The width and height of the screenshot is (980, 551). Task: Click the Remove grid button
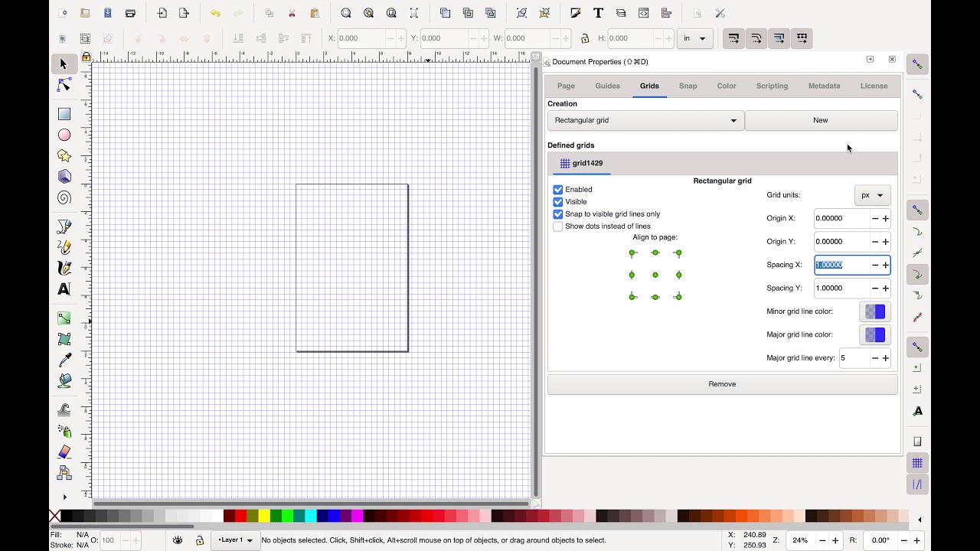(722, 384)
